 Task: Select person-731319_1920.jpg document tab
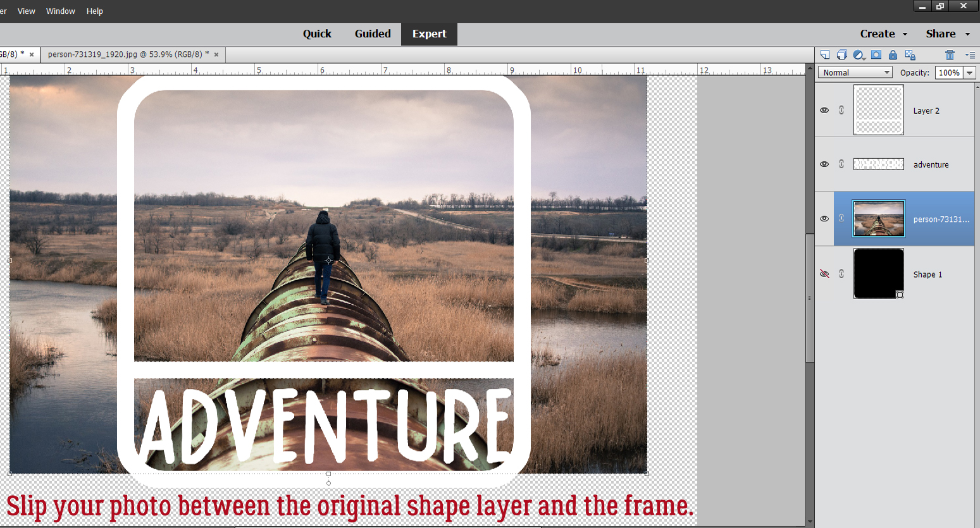(x=128, y=54)
